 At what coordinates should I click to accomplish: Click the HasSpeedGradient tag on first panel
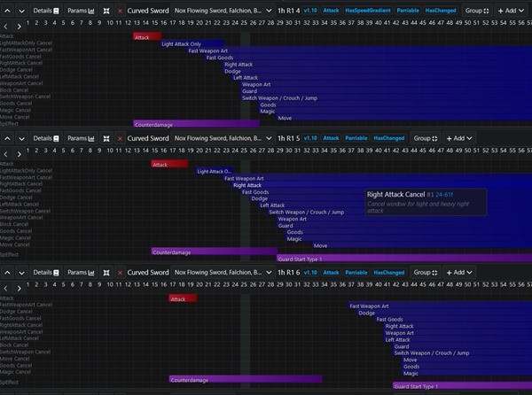tap(371, 11)
